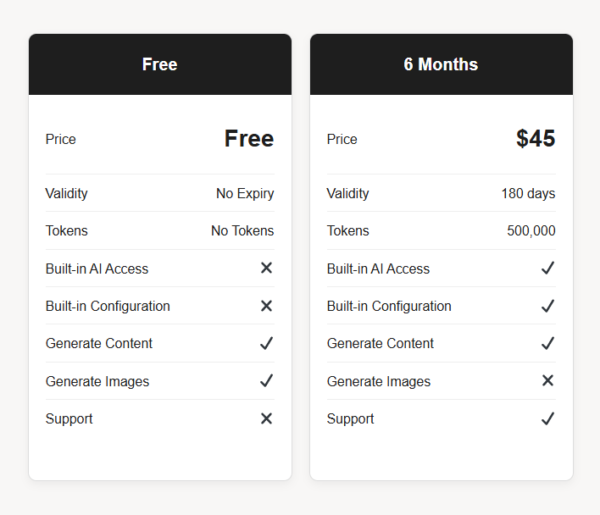
Task: Click the checkmark for 6 Months Support
Action: 548,419
